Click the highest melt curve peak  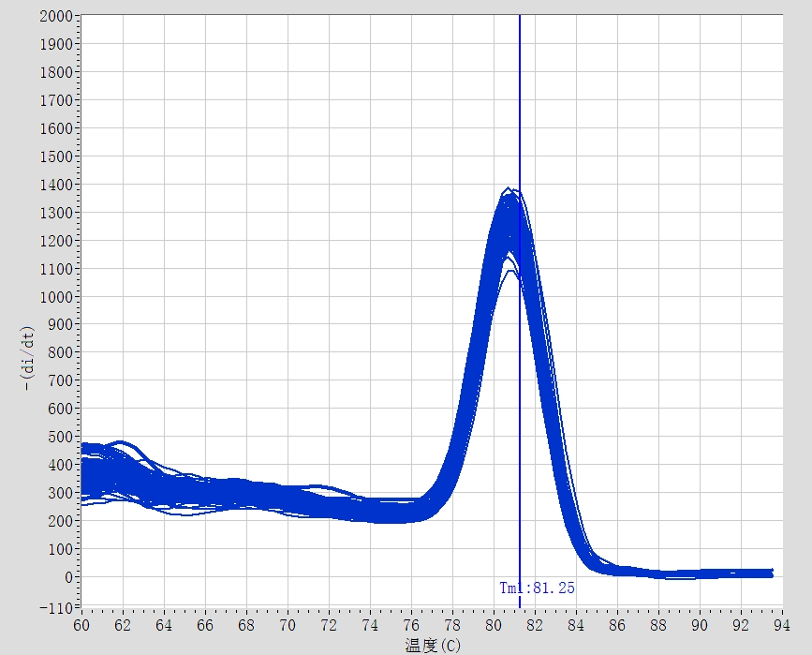[509, 189]
